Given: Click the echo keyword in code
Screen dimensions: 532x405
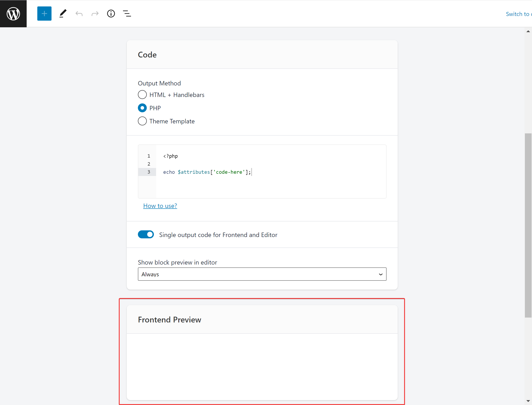Looking at the screenshot, I should (169, 172).
